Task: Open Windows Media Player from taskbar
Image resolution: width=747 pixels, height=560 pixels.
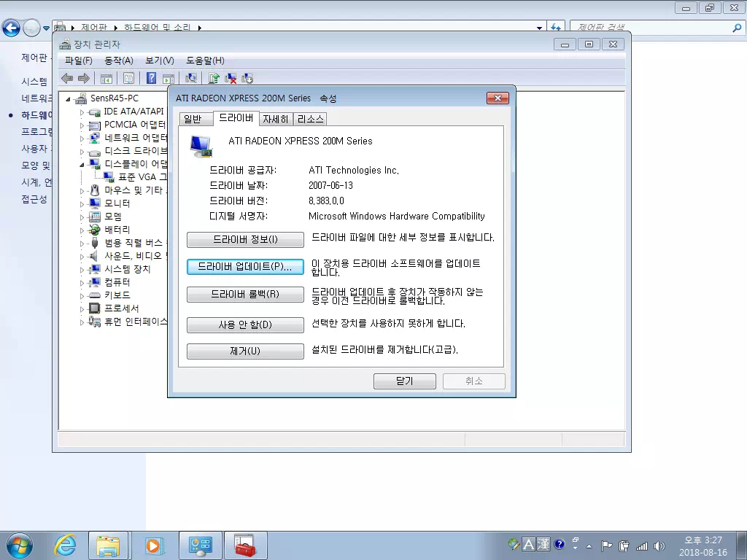Action: coord(153,545)
